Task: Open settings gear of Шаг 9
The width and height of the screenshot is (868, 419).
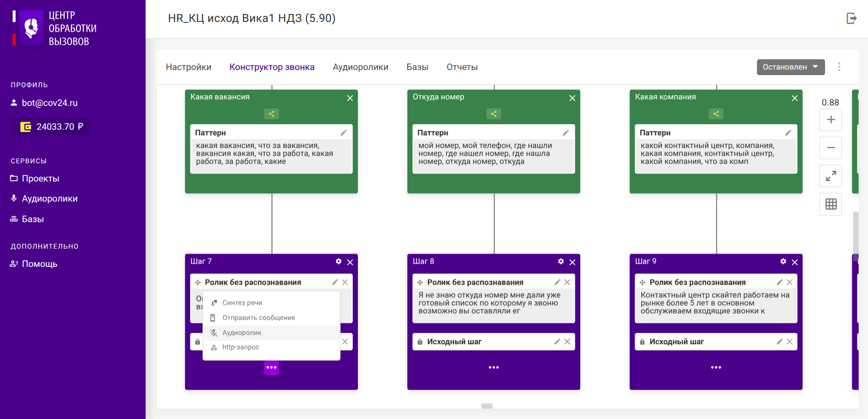Action: [x=783, y=261]
